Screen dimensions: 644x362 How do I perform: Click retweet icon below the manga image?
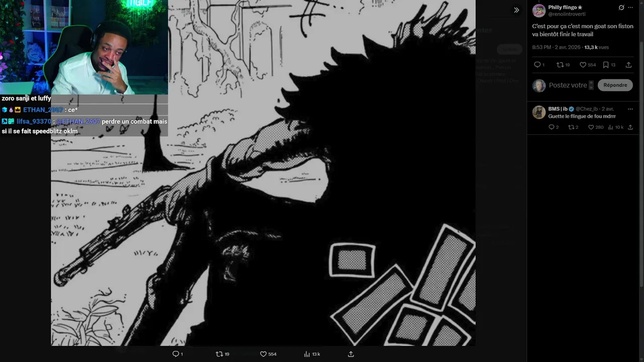click(x=219, y=354)
